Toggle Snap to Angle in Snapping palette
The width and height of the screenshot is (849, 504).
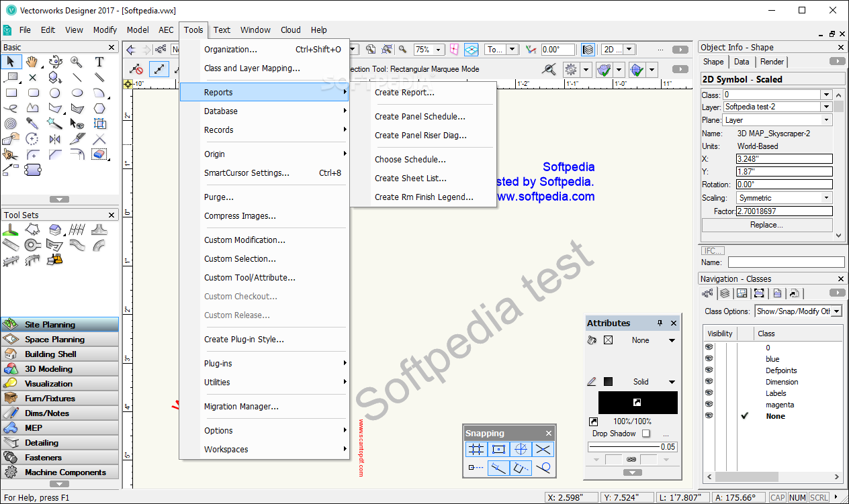(x=521, y=450)
